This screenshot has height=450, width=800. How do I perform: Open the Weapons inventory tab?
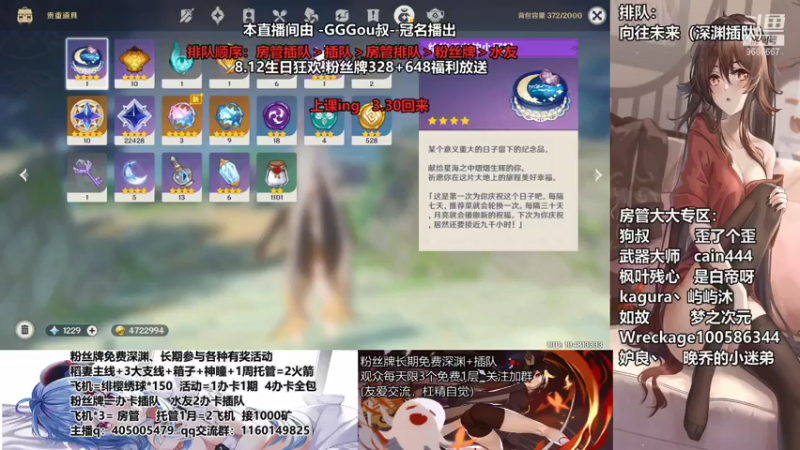point(187,15)
